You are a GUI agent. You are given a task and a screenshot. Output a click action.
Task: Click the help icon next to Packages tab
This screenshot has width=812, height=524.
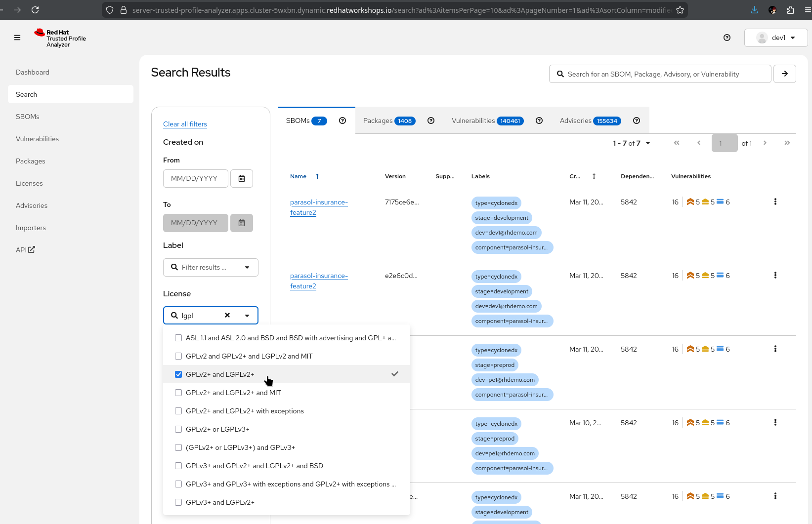coord(430,120)
